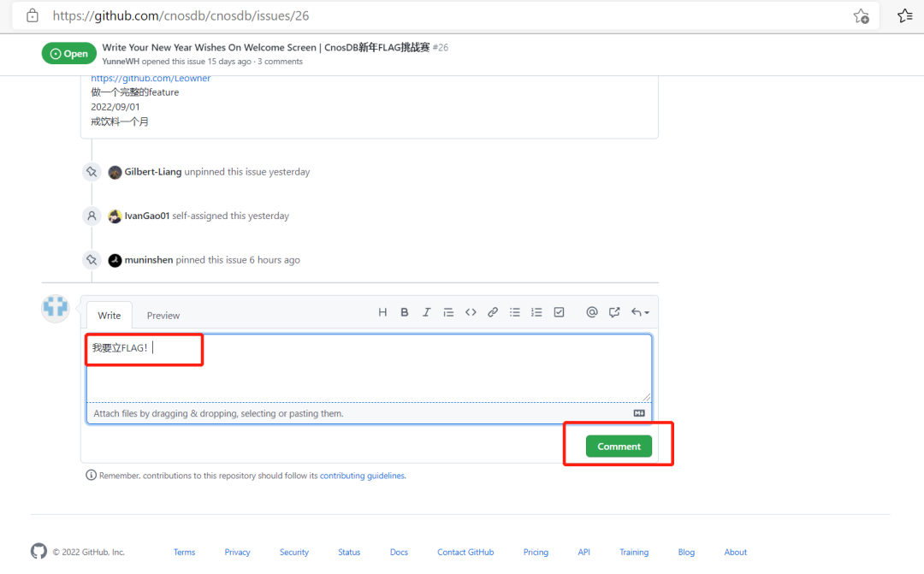Click the lock icon in address bar
The width and height of the screenshot is (924, 574).
click(33, 15)
